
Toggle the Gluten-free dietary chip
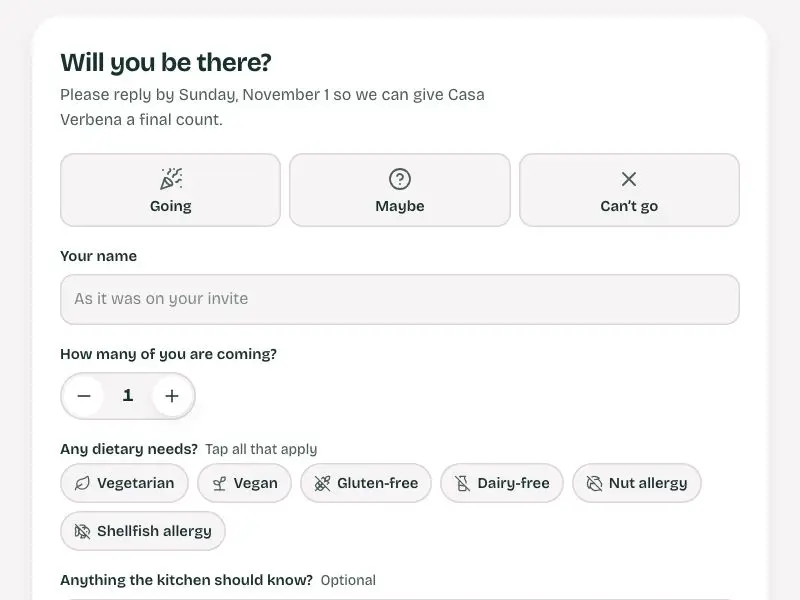pos(366,483)
